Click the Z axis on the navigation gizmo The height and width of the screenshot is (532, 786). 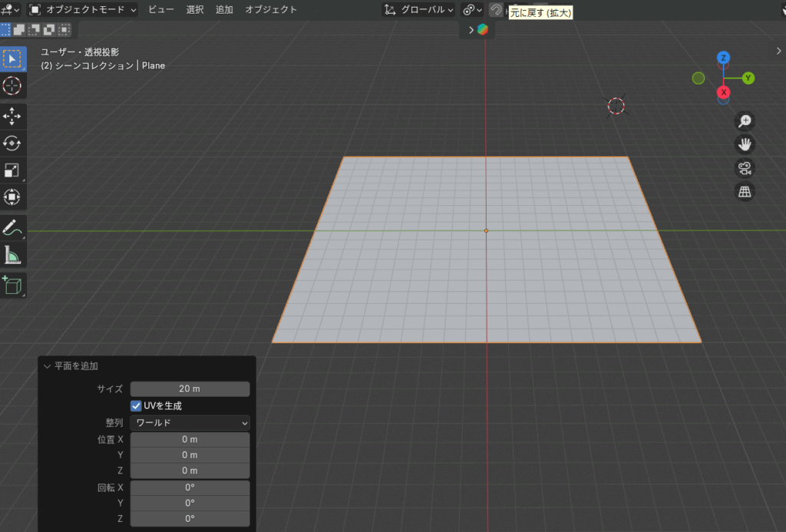pyautogui.click(x=722, y=55)
